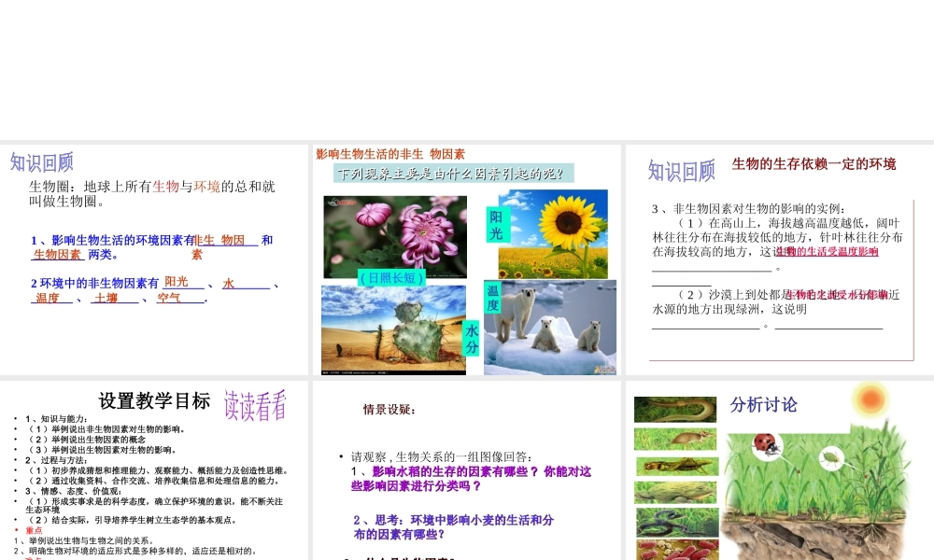Screen dimensions: 934x560
Task: Select the 阳光 label beside the sunflower
Action: click(496, 224)
